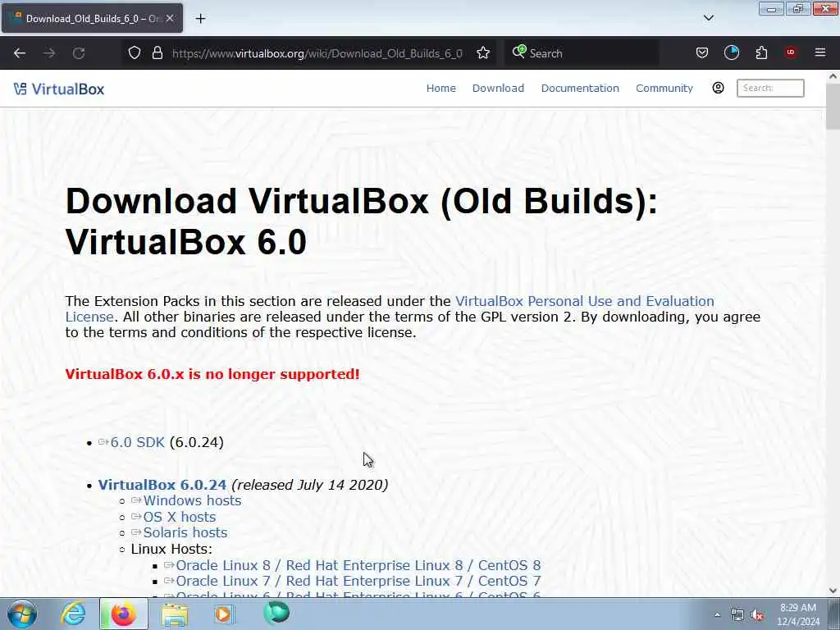840x630 pixels.
Task: Click the uBlock Origin toolbar icon
Action: click(x=791, y=52)
